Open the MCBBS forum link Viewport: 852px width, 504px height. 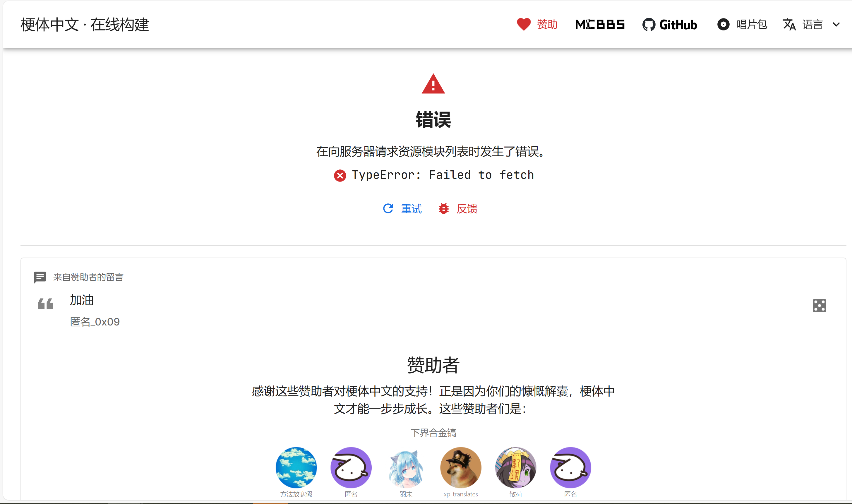(600, 24)
